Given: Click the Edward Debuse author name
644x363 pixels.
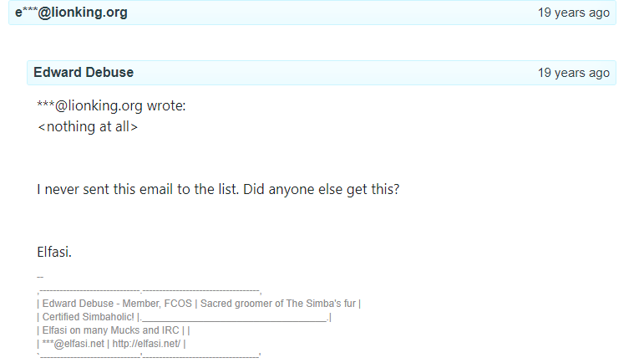Looking at the screenshot, I should tap(84, 73).
